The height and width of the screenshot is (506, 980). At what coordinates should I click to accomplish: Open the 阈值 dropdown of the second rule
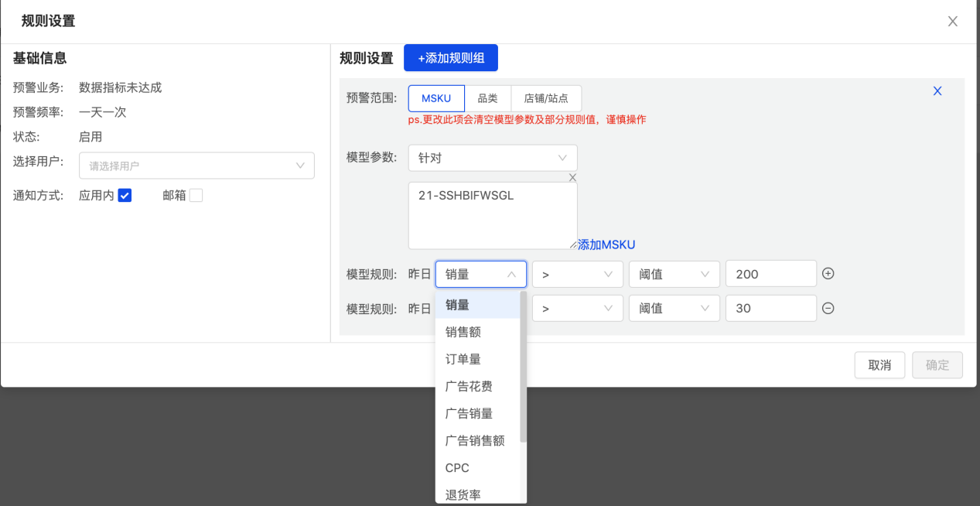(674, 307)
